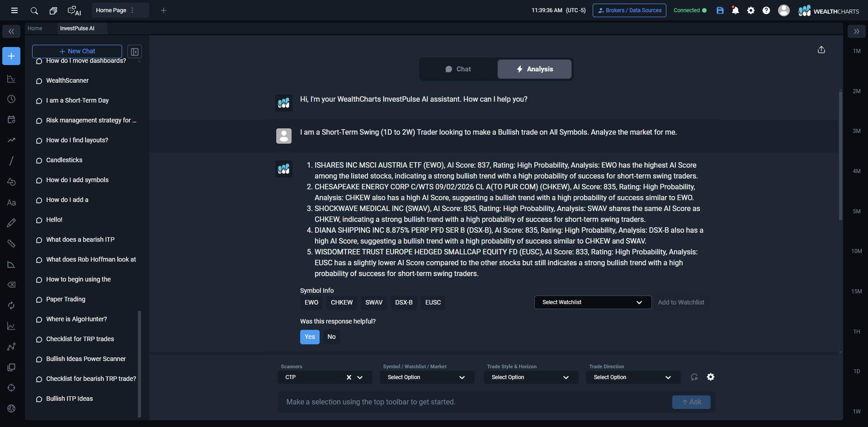Collapse the left sidebar with double chevron
The width and height of the screenshot is (868, 427).
(11, 31)
